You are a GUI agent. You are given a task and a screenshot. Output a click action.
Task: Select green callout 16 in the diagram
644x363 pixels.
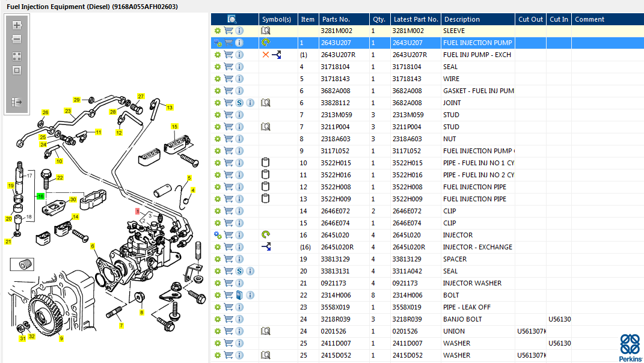click(40, 197)
